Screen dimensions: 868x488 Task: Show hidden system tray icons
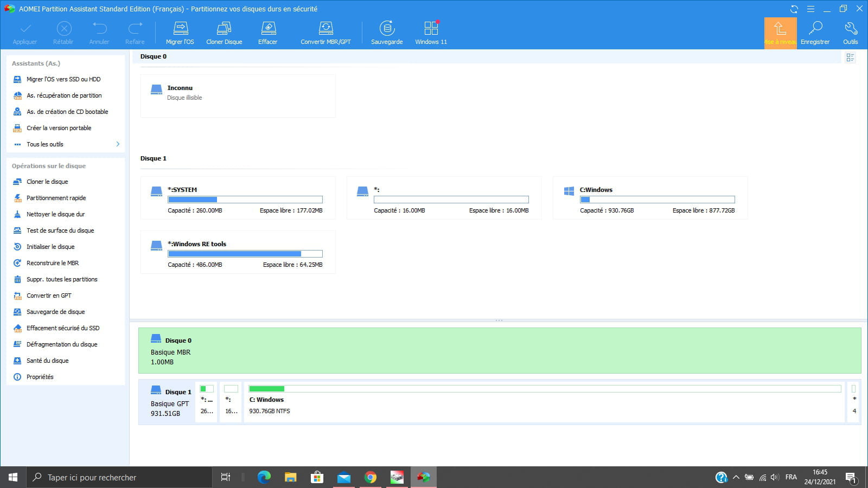pos(736,477)
